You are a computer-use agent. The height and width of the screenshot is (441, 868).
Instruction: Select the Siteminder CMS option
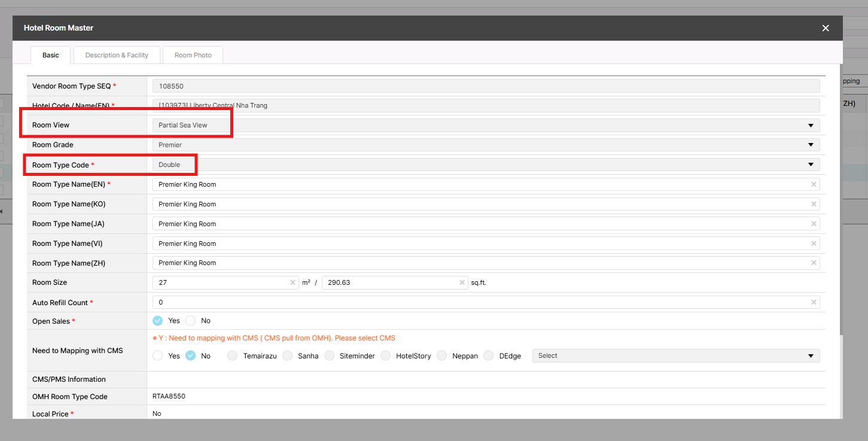[x=330, y=355]
